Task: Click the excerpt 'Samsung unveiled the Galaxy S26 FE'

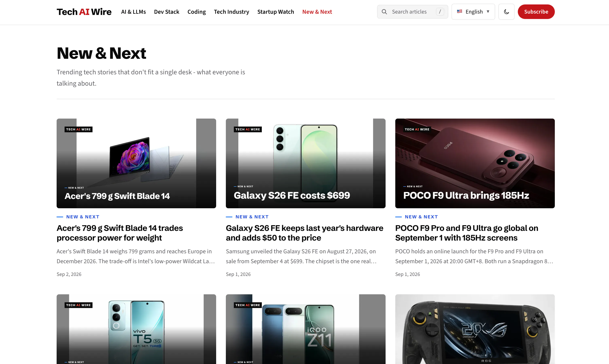Action: [x=301, y=256]
